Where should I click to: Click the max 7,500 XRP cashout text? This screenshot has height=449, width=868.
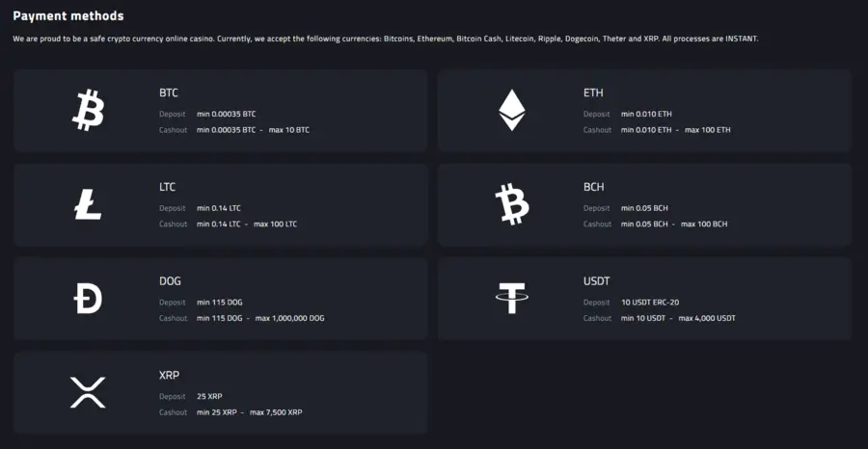pyautogui.click(x=276, y=412)
